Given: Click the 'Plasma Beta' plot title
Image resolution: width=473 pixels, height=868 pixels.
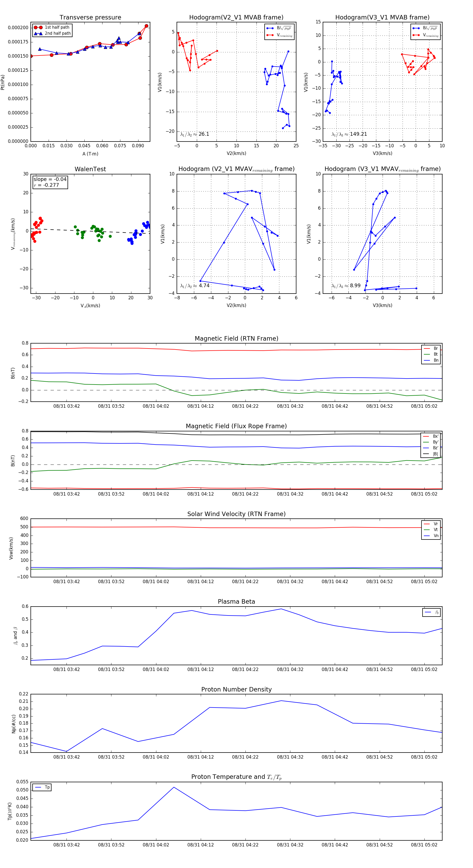Looking at the screenshot, I should [236, 602].
